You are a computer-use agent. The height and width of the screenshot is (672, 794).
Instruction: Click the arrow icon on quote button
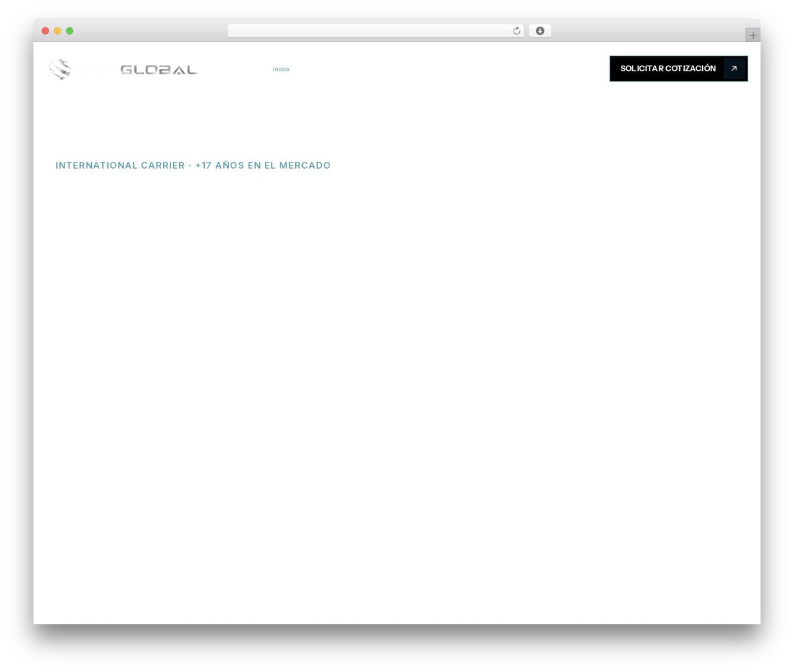coord(734,69)
